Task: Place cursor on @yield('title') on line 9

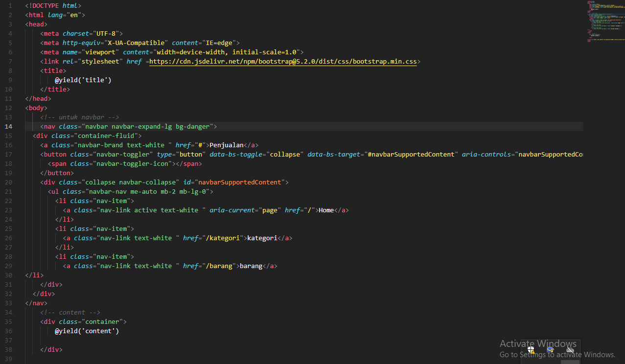Action: pos(82,80)
